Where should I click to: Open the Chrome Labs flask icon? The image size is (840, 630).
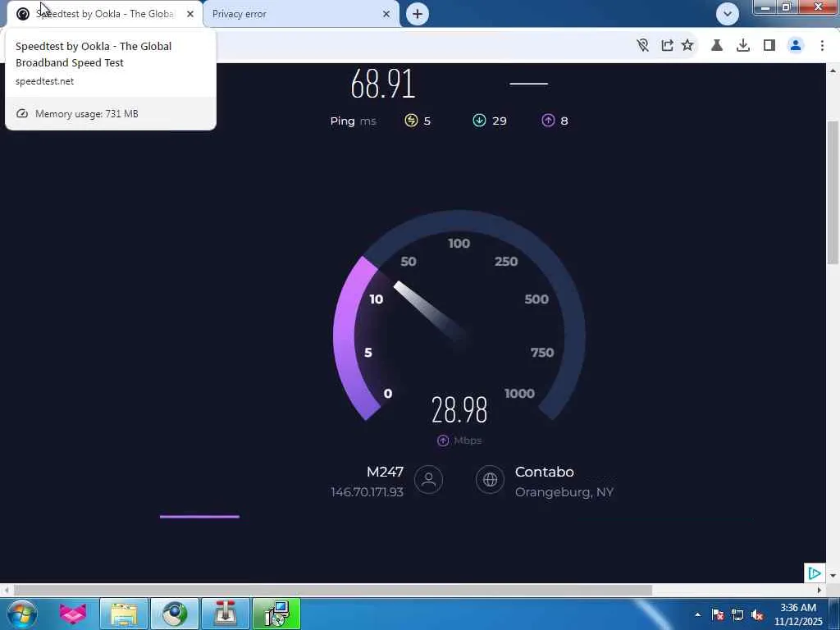717,46
